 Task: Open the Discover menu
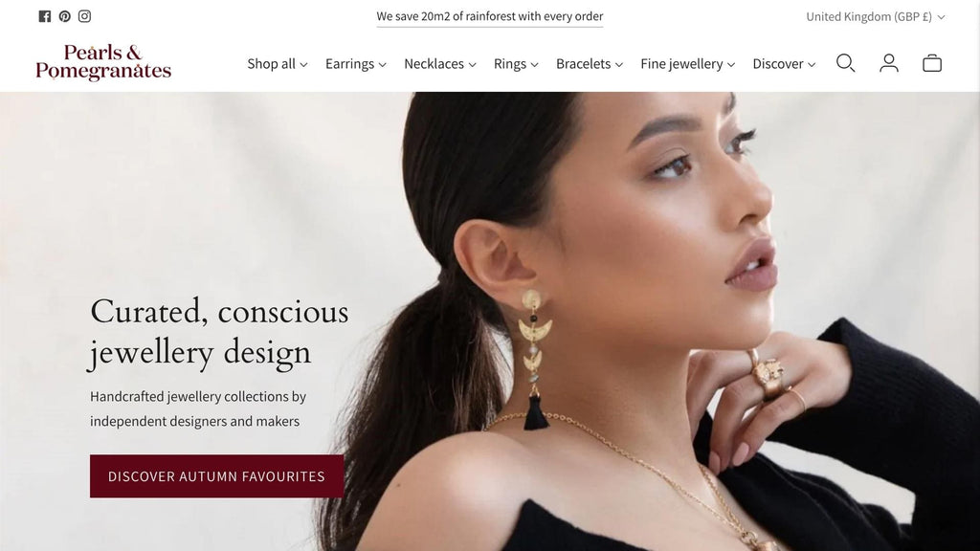click(784, 64)
